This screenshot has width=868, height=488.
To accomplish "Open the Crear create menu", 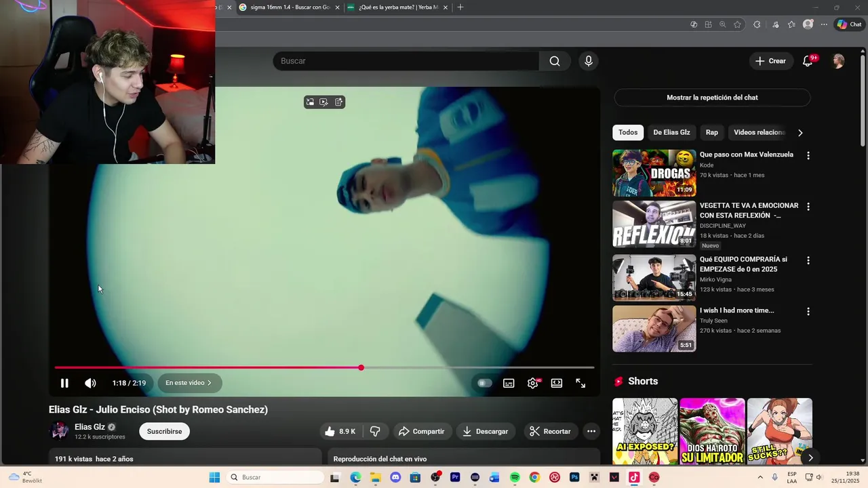I will pyautogui.click(x=771, y=61).
